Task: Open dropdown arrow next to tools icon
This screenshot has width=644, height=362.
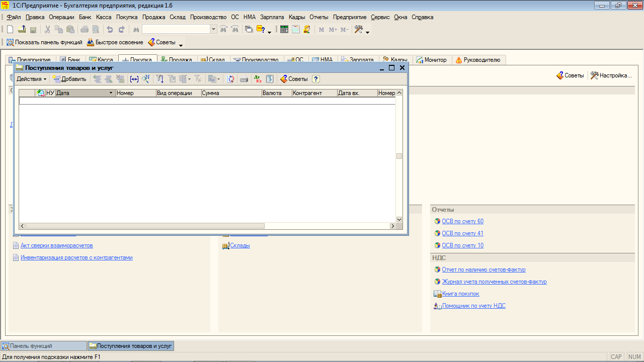Action: 367,31
